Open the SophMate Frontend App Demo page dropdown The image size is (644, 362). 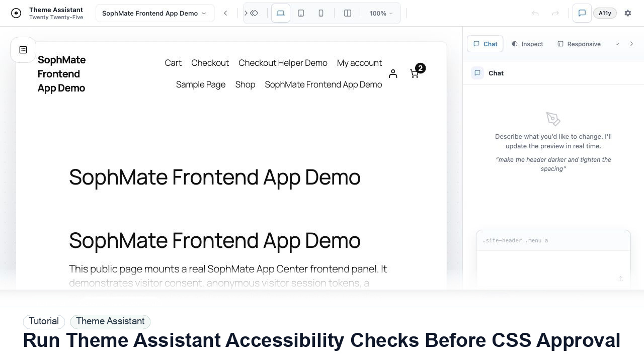pos(154,14)
